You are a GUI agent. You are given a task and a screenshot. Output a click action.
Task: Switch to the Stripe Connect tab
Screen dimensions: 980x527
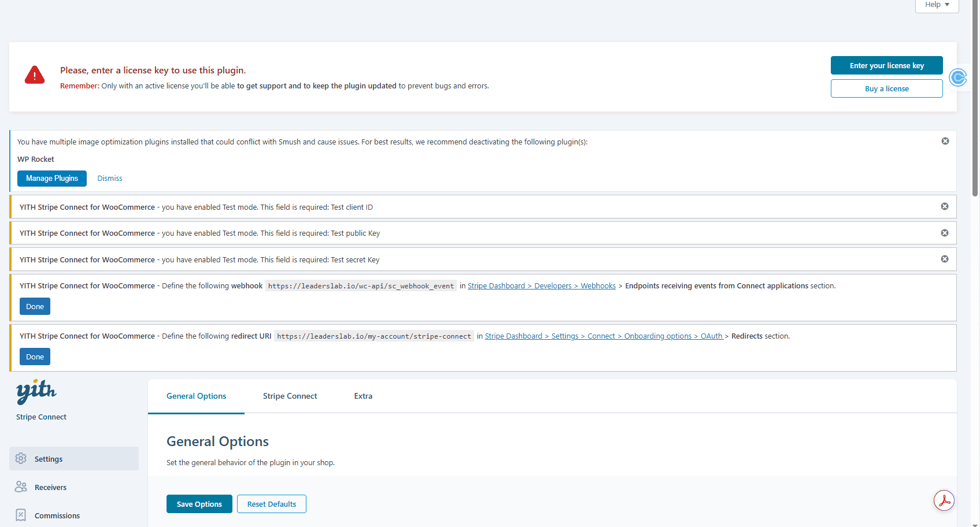pyautogui.click(x=290, y=396)
